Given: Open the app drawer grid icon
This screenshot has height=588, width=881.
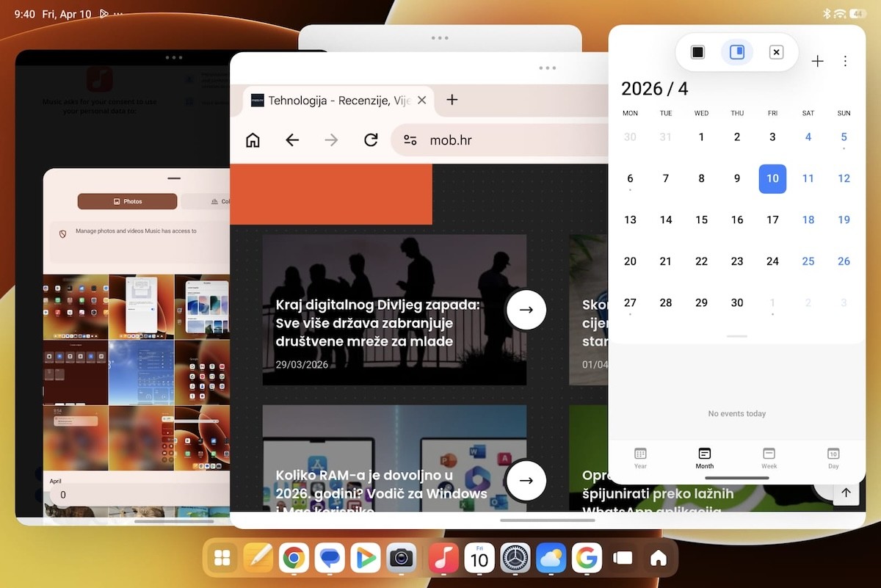Looking at the screenshot, I should coord(222,559).
